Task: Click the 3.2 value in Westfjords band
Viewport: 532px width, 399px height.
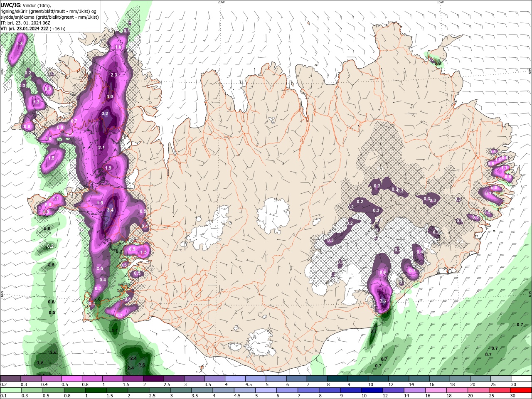Action: (105, 113)
